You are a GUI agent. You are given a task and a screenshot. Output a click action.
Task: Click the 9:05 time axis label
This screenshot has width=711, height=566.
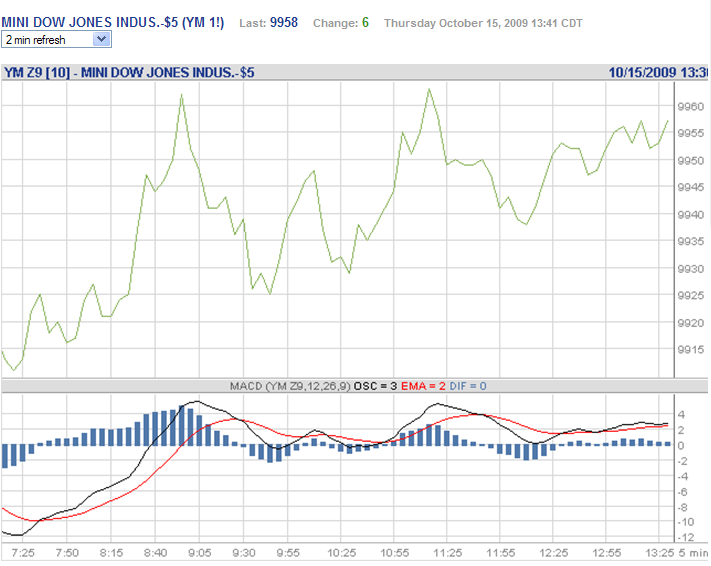point(200,553)
